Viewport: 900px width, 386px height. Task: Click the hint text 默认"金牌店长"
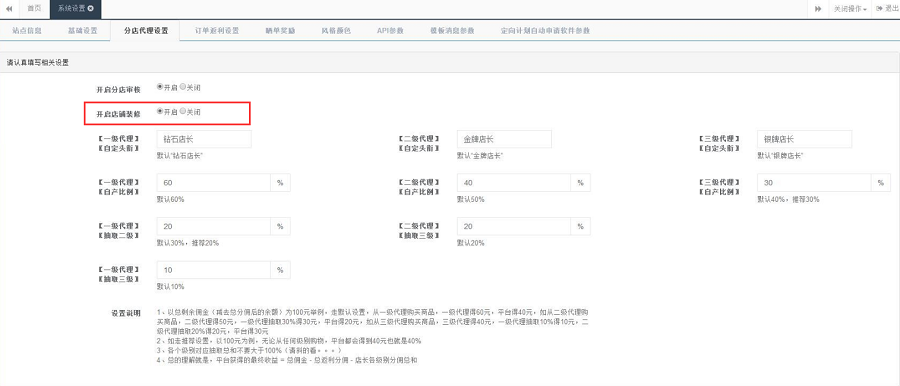click(480, 156)
